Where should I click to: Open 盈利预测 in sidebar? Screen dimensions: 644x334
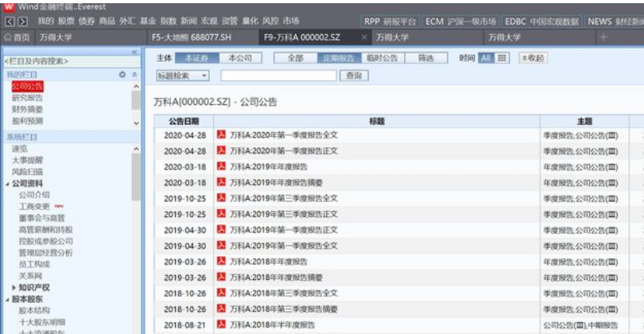[x=28, y=121]
